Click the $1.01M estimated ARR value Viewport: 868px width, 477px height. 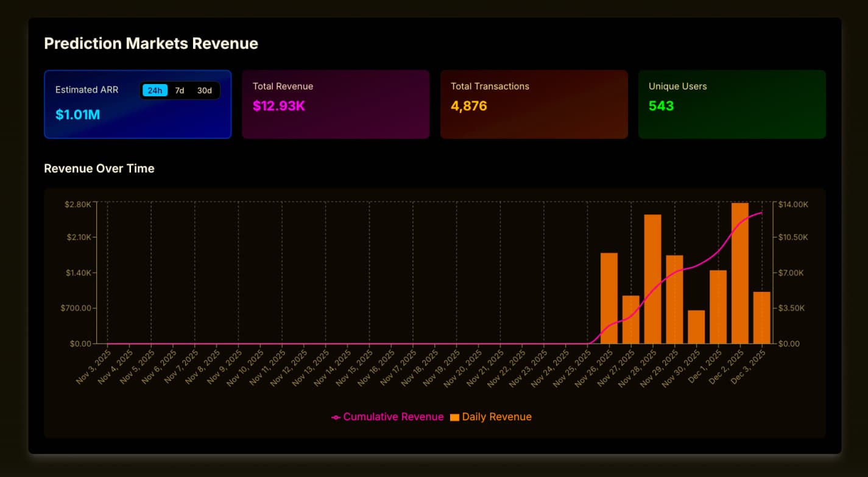pyautogui.click(x=78, y=115)
